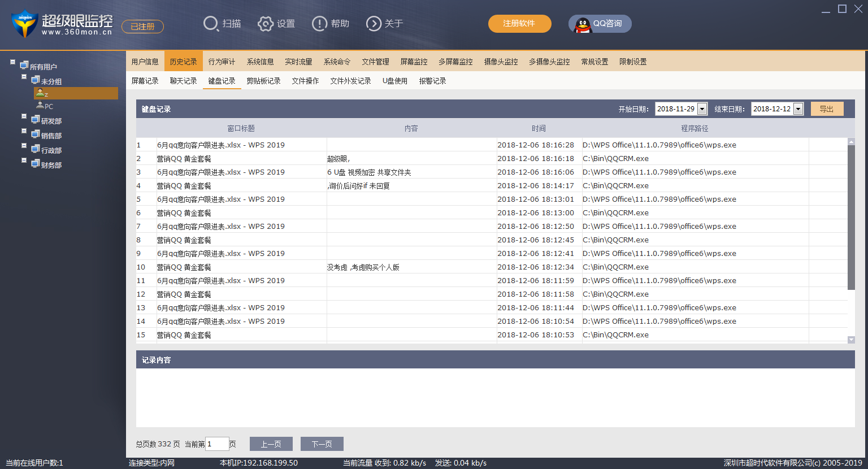
Task: Click the 360mon shield logo
Action: (x=24, y=24)
